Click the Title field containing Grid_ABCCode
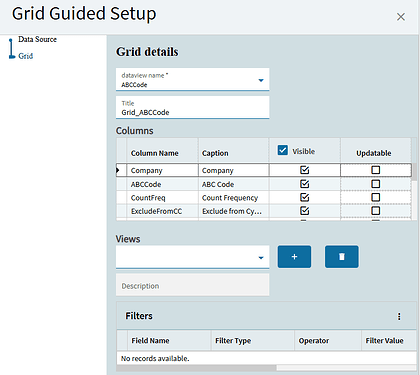The height and width of the screenshot is (375, 420). pos(192,107)
